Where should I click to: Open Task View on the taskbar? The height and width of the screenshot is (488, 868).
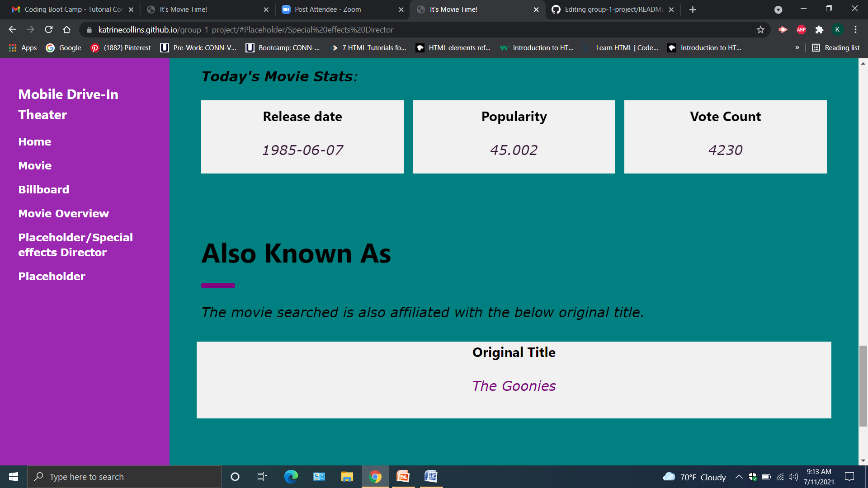click(x=262, y=477)
